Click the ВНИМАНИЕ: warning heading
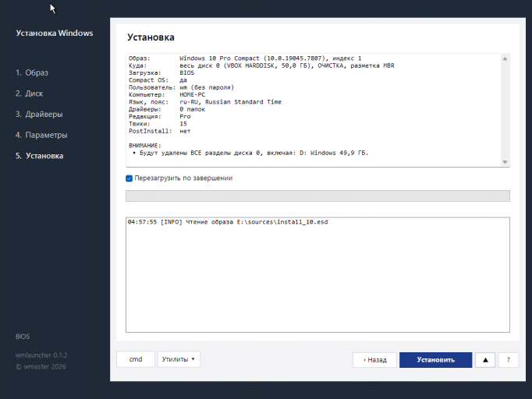 point(145,146)
